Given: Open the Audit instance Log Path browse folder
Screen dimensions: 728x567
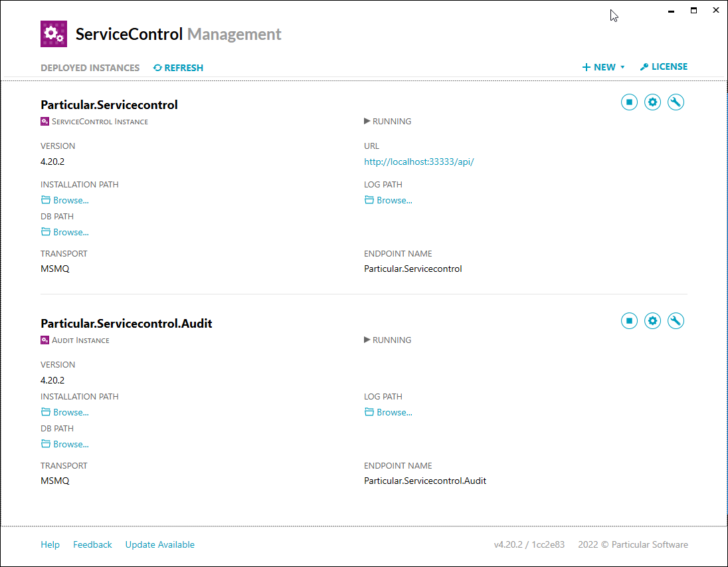Looking at the screenshot, I should click(388, 411).
